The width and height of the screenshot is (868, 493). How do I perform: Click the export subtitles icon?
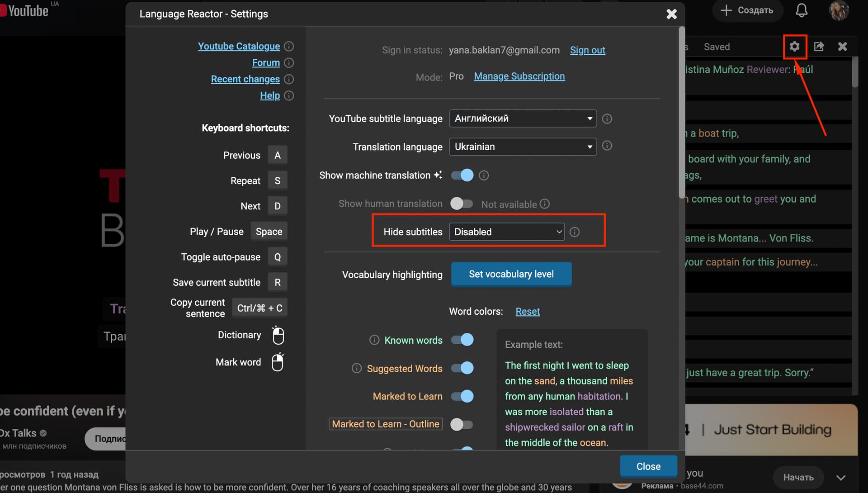pyautogui.click(x=819, y=47)
